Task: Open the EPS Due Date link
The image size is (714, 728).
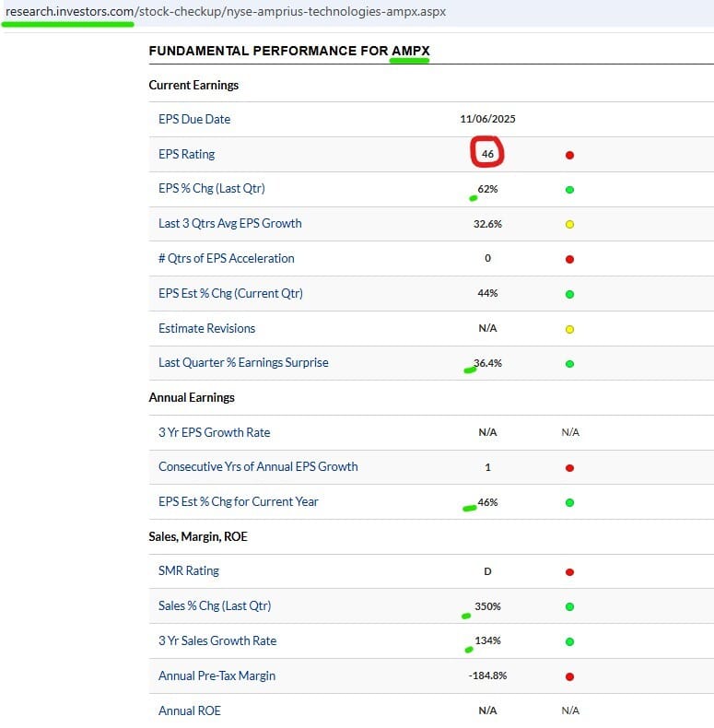Action: click(194, 119)
